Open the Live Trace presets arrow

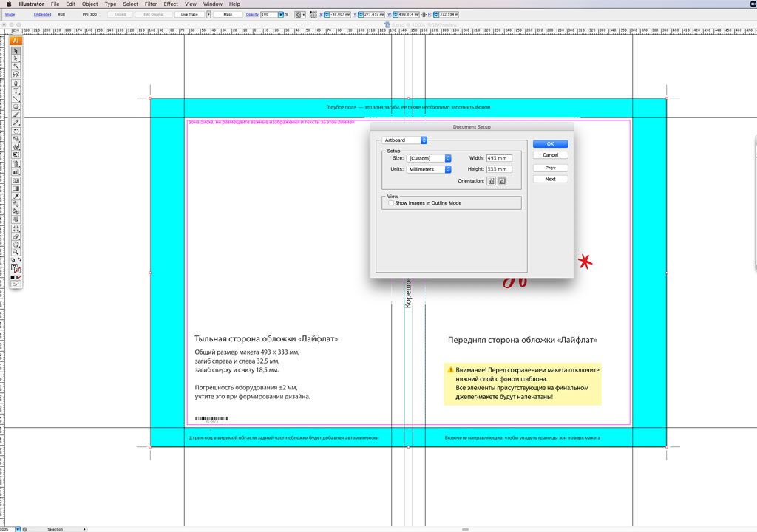(x=208, y=15)
